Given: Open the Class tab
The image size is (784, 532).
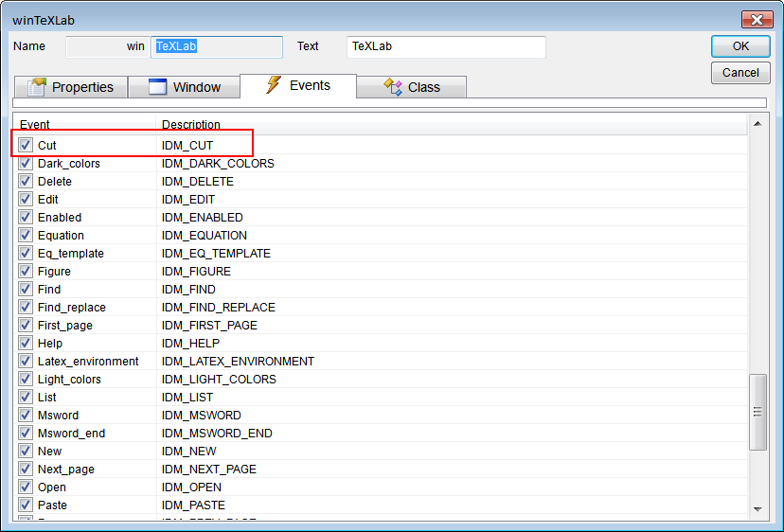Looking at the screenshot, I should (x=412, y=87).
